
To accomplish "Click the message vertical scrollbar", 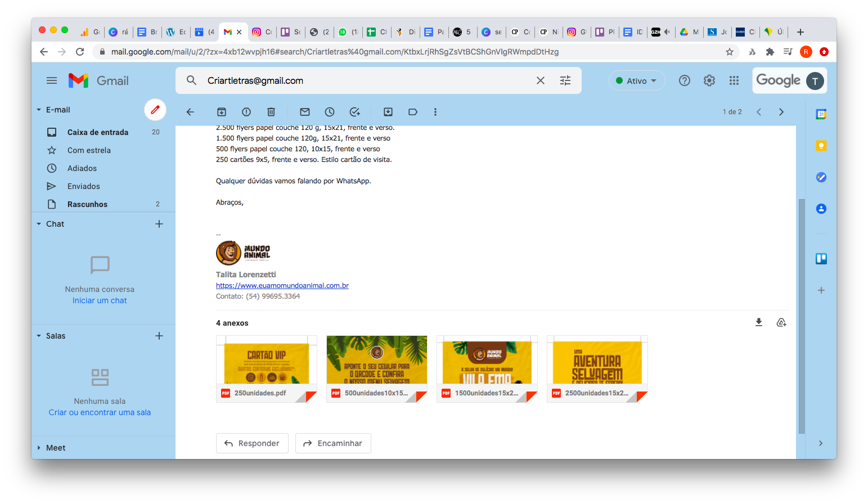I will coord(802,316).
